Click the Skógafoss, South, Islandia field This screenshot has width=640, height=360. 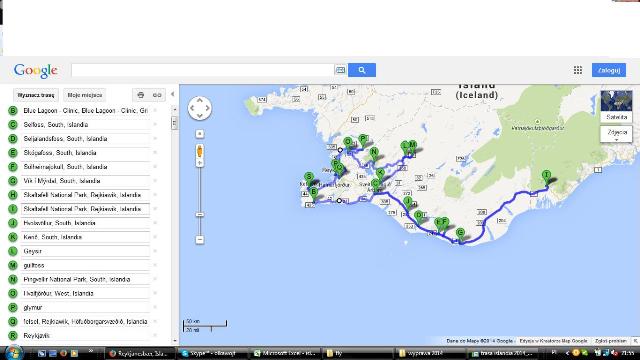(86, 153)
